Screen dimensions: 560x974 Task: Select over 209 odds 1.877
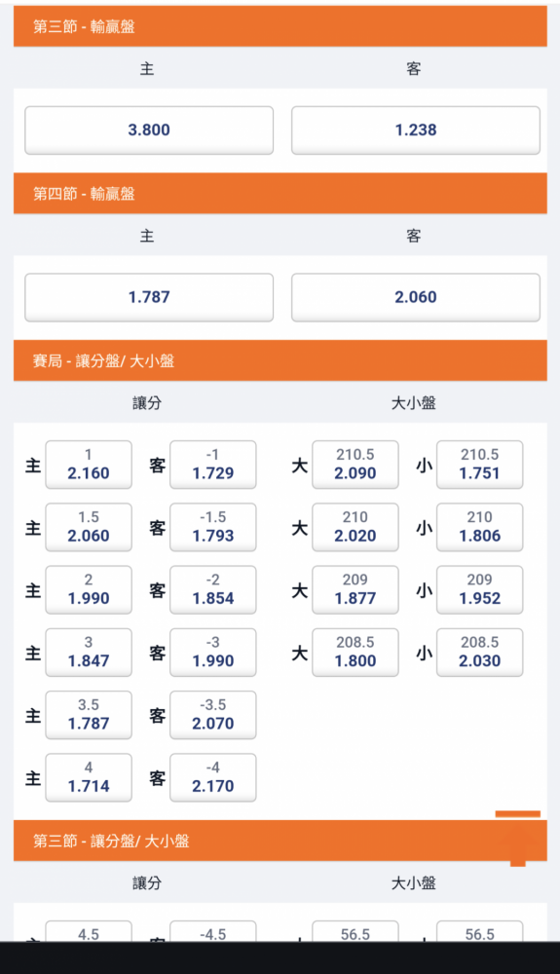point(355,590)
